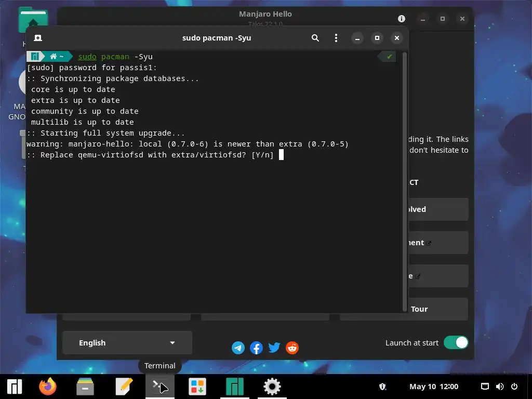Click the terminal vertical scrollbar
Screen dimensions: 532x399
[x=404, y=182]
